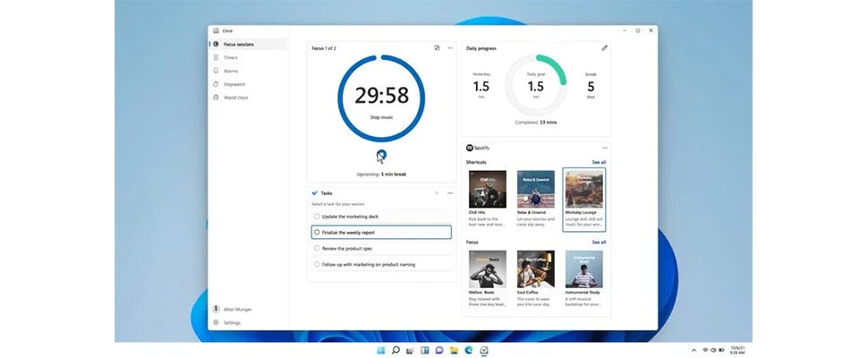Select World clock in the sidebar

pyautogui.click(x=248, y=98)
